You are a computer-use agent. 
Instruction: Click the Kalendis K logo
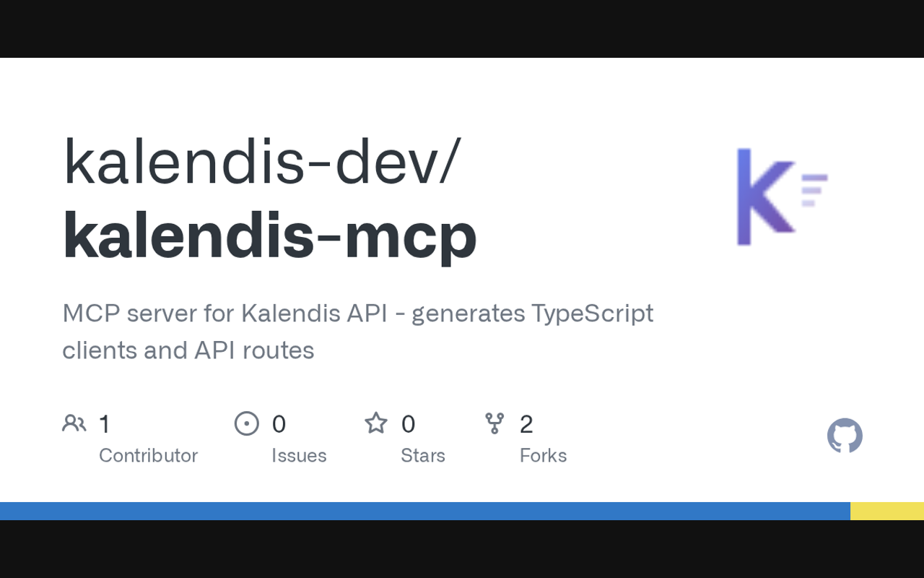[x=782, y=197]
